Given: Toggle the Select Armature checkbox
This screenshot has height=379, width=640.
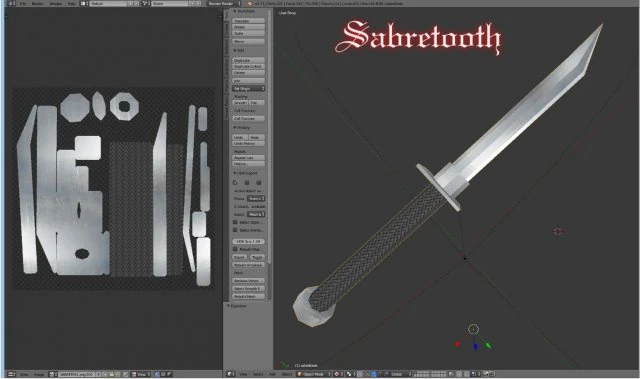Looking at the screenshot, I should pyautogui.click(x=235, y=230).
